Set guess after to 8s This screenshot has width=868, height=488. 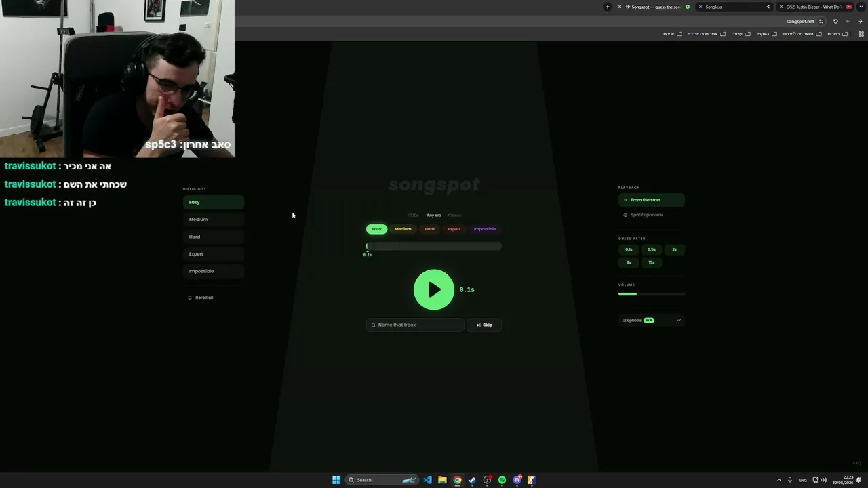coord(629,262)
